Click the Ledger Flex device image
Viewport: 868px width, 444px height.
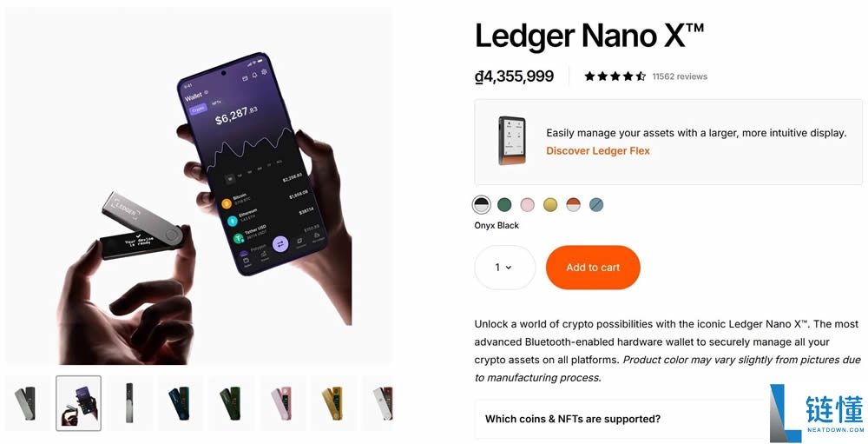click(512, 142)
